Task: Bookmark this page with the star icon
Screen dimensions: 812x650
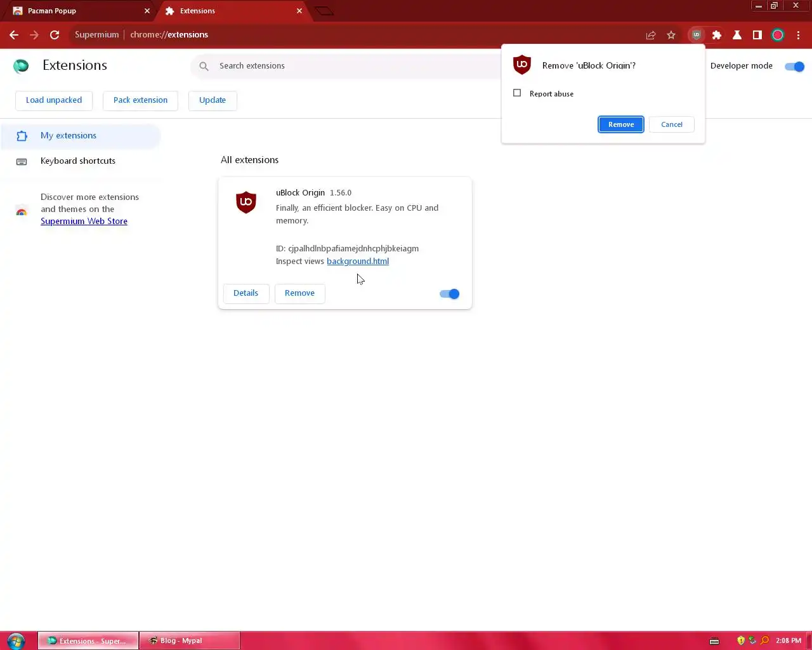Action: 671,35
